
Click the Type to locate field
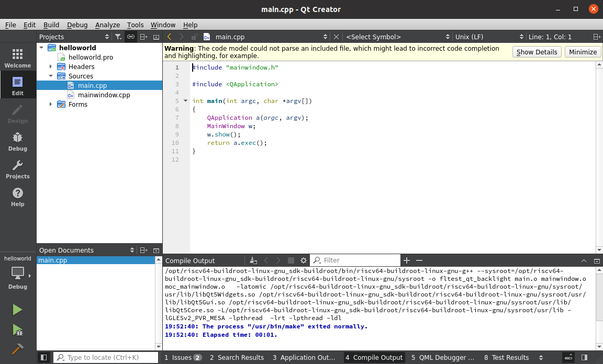click(x=106, y=358)
